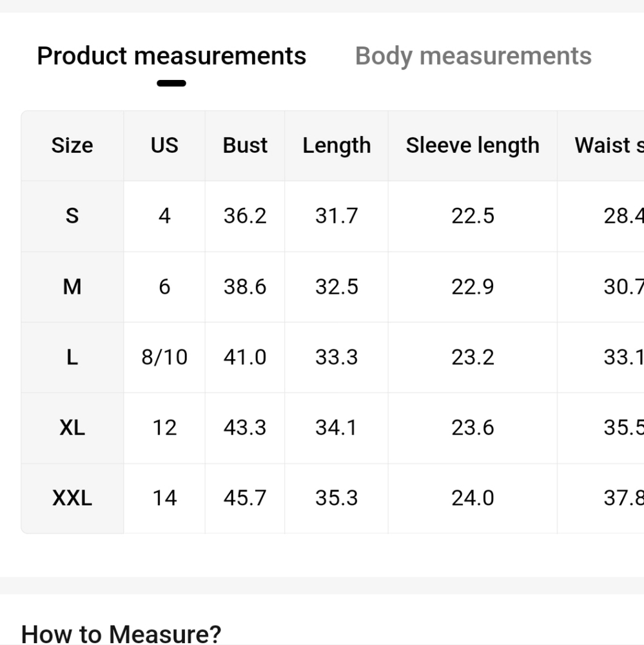Click the 24.0 sleeve length value
Image resolution: width=644 pixels, height=645 pixels.
click(473, 499)
